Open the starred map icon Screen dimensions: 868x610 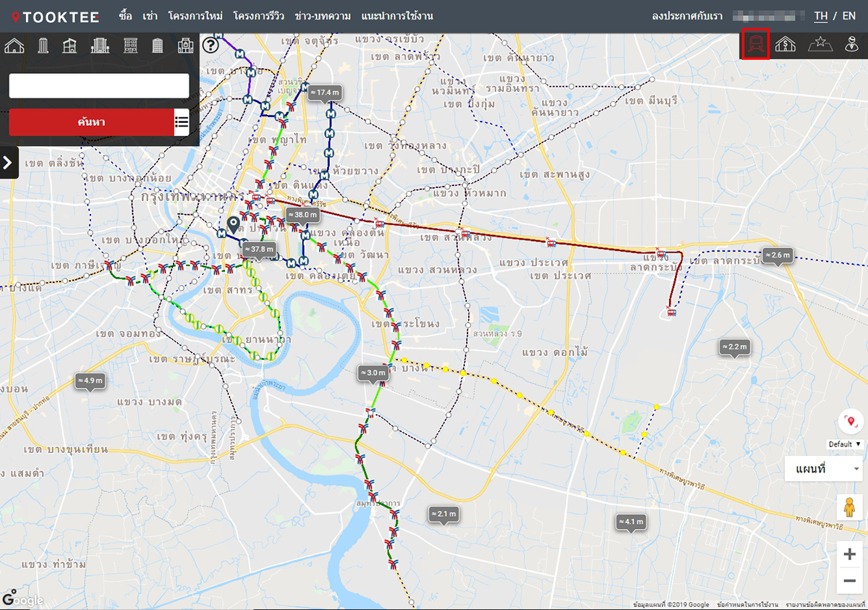[x=820, y=45]
